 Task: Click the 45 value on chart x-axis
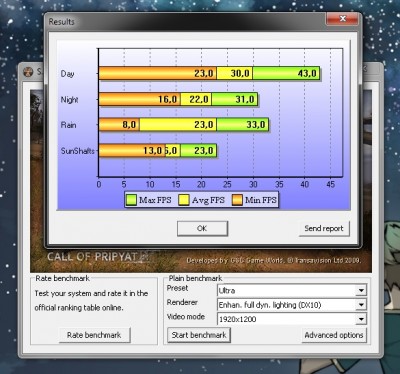pos(330,184)
